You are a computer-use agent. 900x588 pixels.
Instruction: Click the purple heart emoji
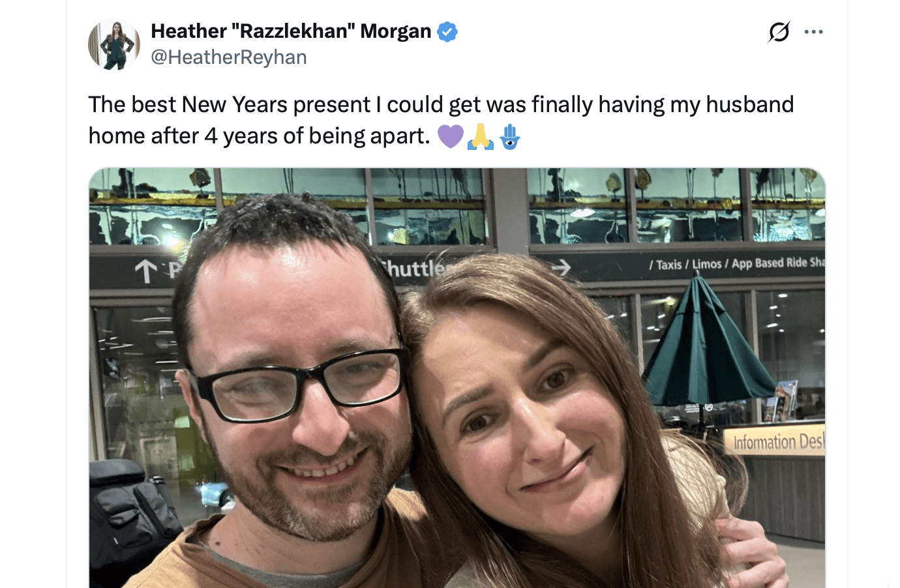[x=450, y=136]
